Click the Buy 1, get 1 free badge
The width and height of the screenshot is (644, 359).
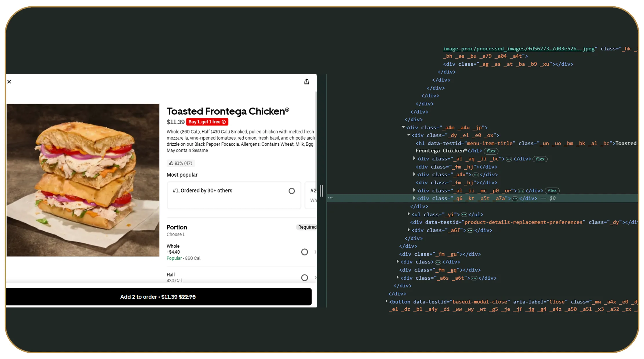pyautogui.click(x=207, y=122)
